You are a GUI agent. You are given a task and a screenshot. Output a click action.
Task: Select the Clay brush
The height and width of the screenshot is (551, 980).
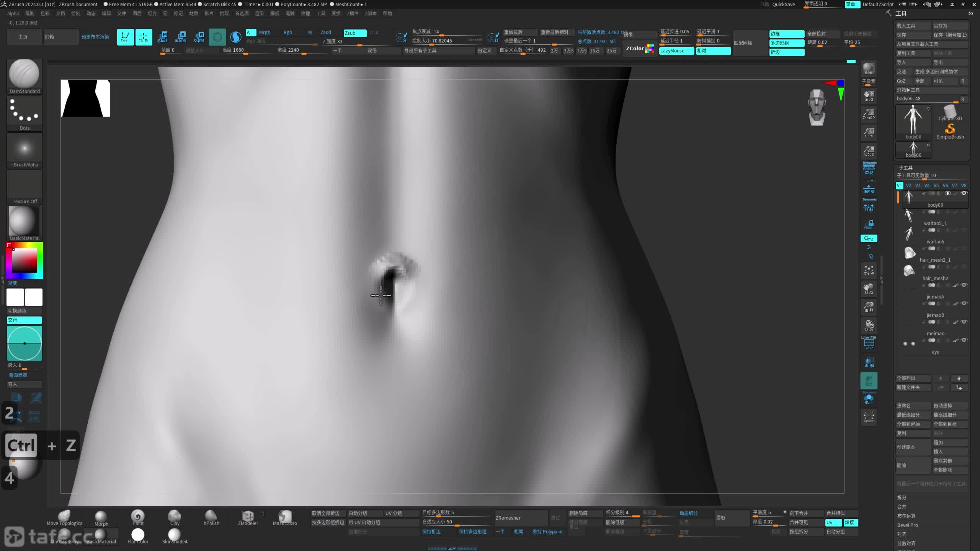pos(175,518)
